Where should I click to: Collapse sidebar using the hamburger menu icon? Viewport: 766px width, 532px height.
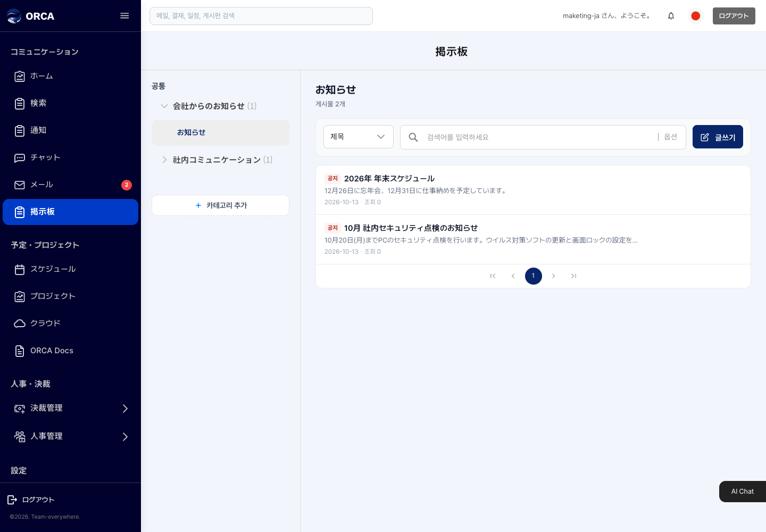(x=124, y=16)
